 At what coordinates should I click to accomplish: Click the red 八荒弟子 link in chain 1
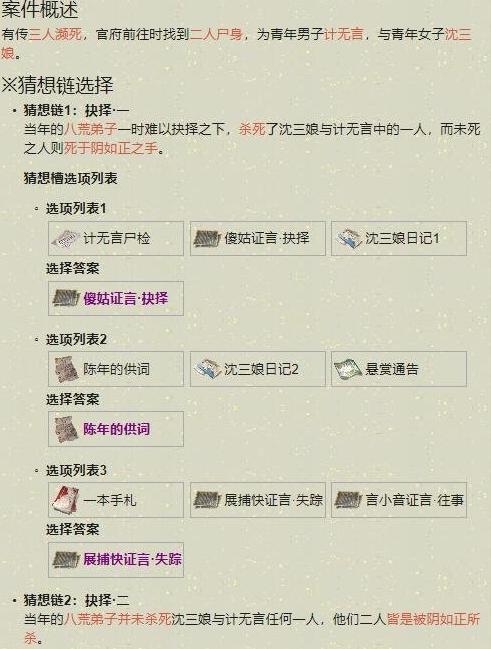[90, 129]
